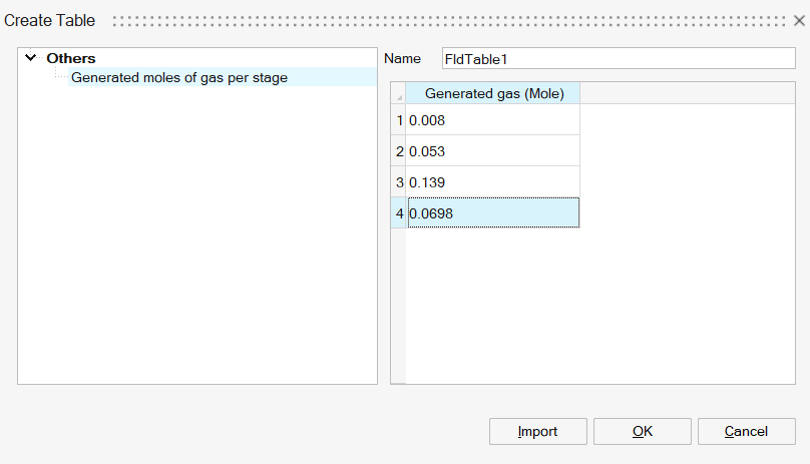Click the Name field containing FldTable1

pos(618,59)
